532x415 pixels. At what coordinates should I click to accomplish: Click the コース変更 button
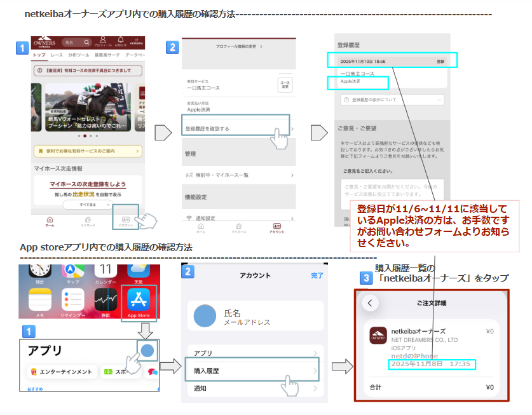click(285, 85)
